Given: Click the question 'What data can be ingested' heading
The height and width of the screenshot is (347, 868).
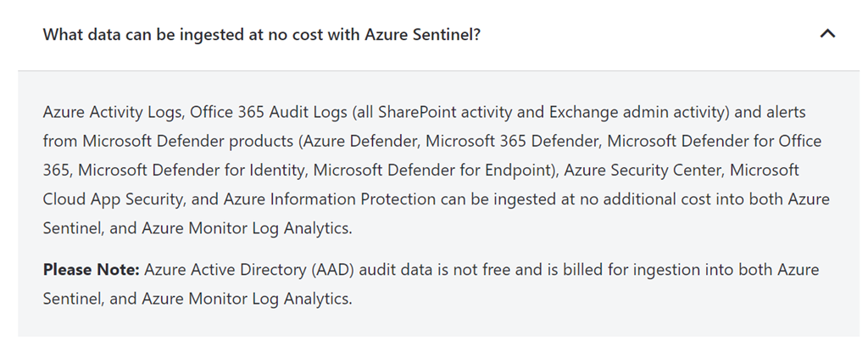Looking at the screenshot, I should pyautogui.click(x=262, y=35).
